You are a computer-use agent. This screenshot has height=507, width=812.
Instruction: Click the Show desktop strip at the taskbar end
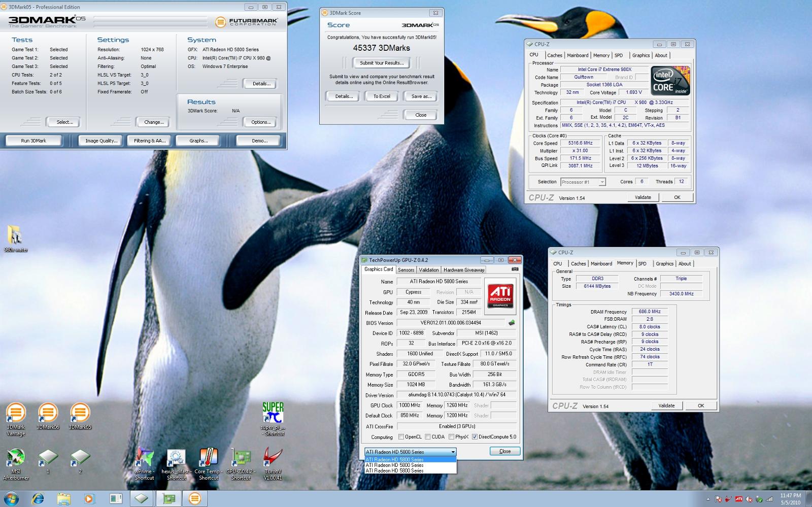(x=808, y=499)
